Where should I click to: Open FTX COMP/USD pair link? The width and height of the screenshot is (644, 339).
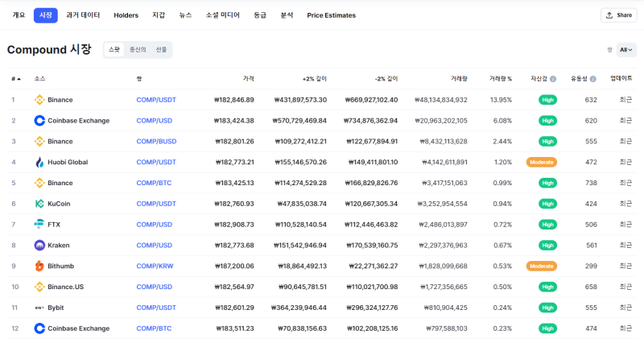[x=154, y=225]
